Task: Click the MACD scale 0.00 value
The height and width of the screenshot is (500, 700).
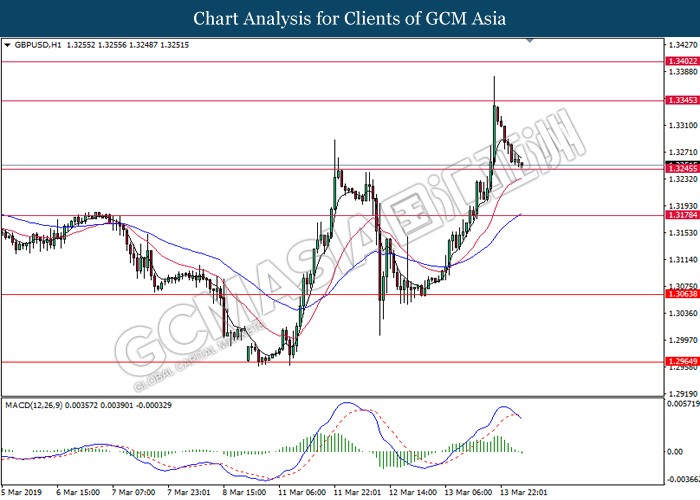Action: point(675,452)
